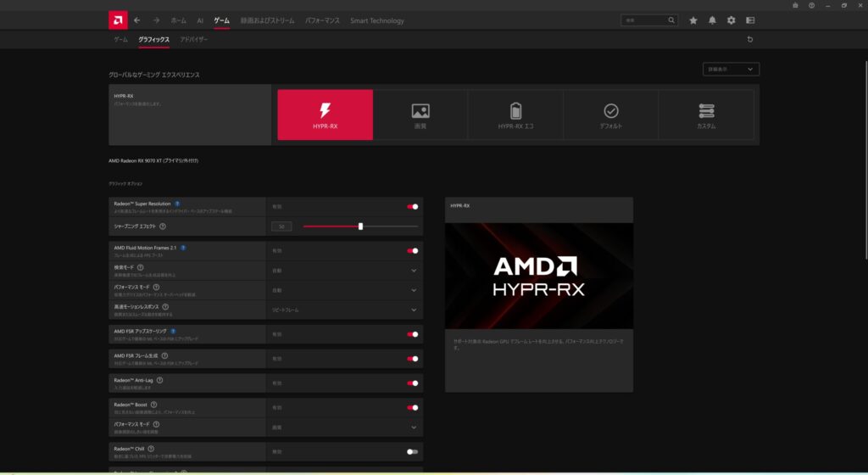This screenshot has width=868, height=475.
Task: Click the sharpening value box showing 50
Action: pyautogui.click(x=281, y=226)
